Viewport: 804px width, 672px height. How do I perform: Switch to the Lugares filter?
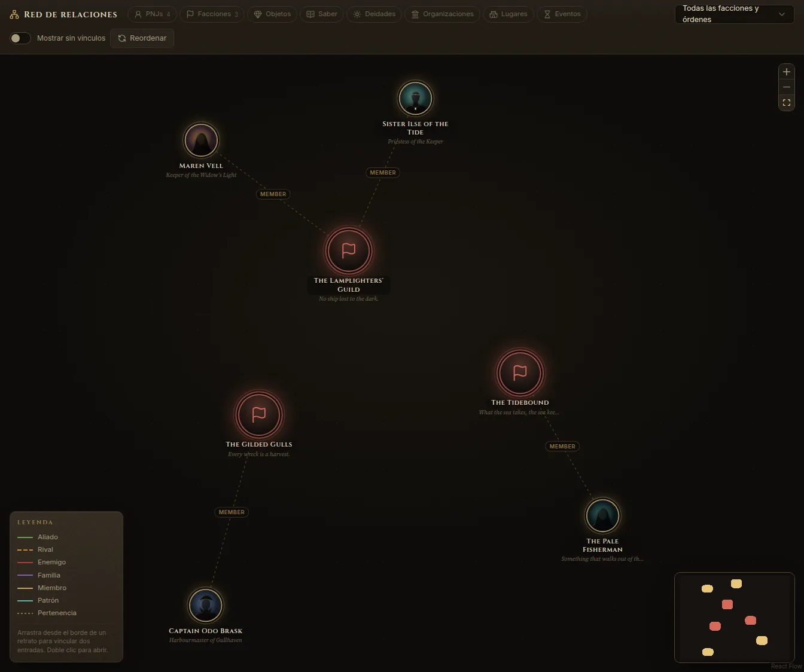(508, 14)
